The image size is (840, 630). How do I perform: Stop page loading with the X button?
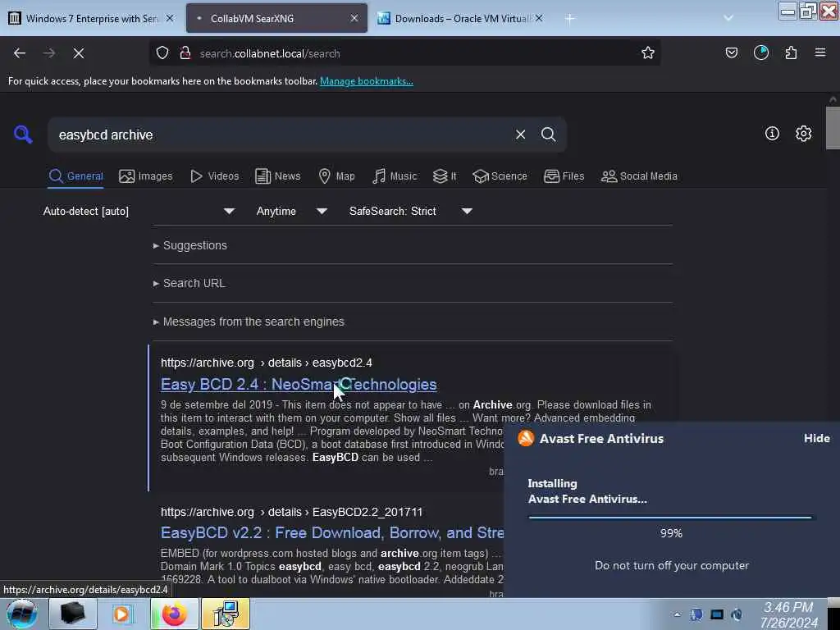[x=79, y=53]
